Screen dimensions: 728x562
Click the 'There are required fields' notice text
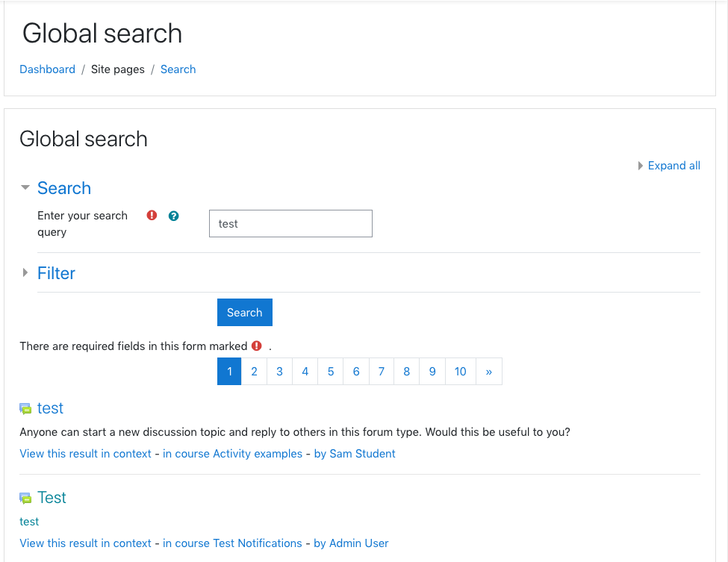pyautogui.click(x=133, y=346)
